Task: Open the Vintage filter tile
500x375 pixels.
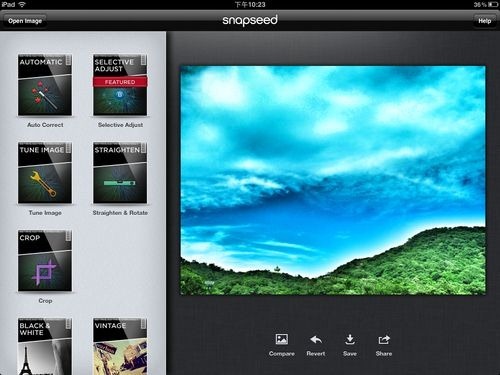Action: point(120,347)
